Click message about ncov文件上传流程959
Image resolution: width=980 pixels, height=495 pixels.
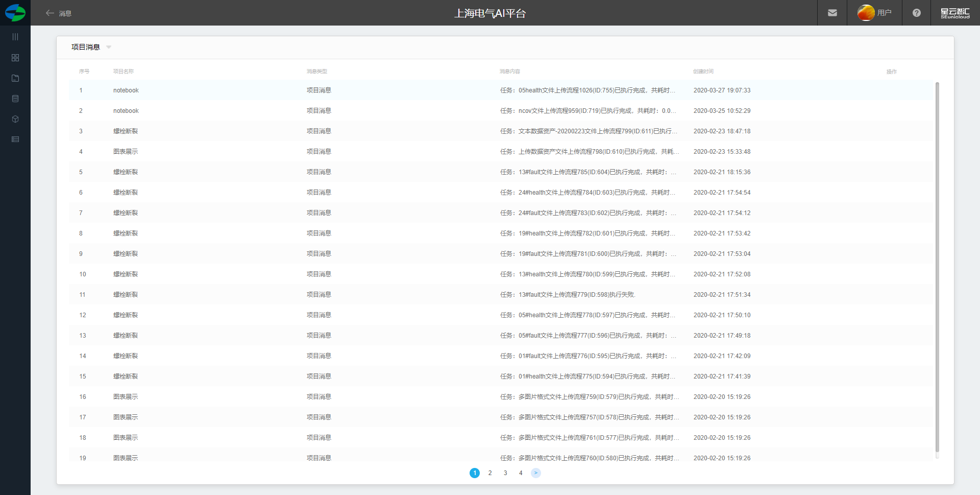click(588, 111)
